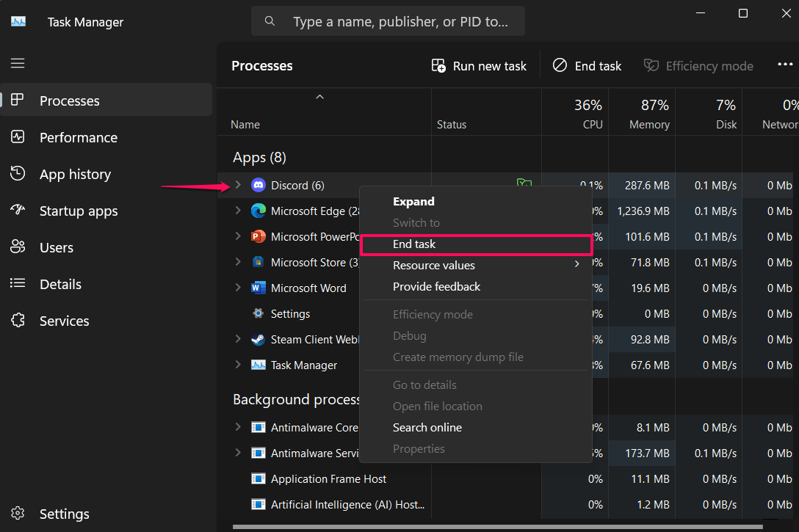Sort processes by the Name column
799x532 pixels.
tap(324, 113)
